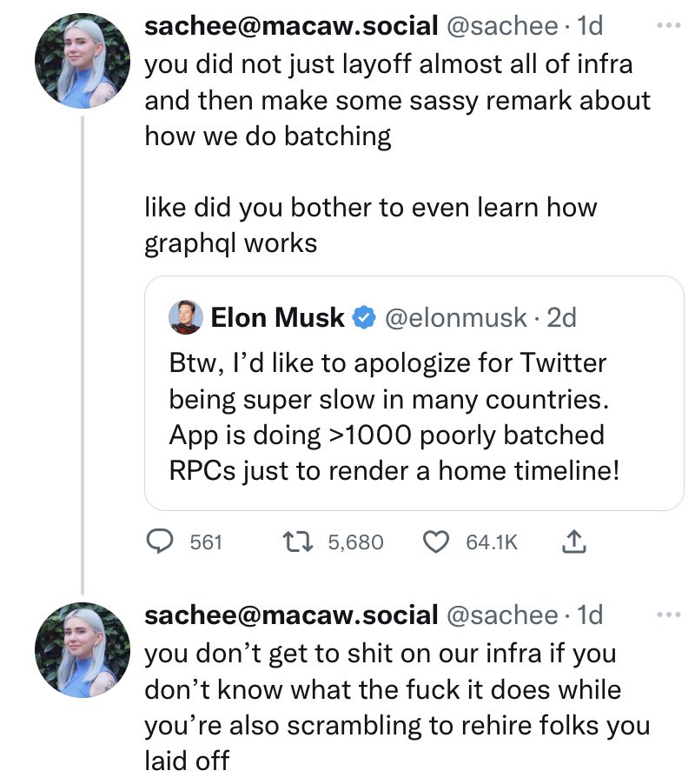The width and height of the screenshot is (695, 784).
Task: Open Elon Musk's small profile picture
Action: [185, 318]
